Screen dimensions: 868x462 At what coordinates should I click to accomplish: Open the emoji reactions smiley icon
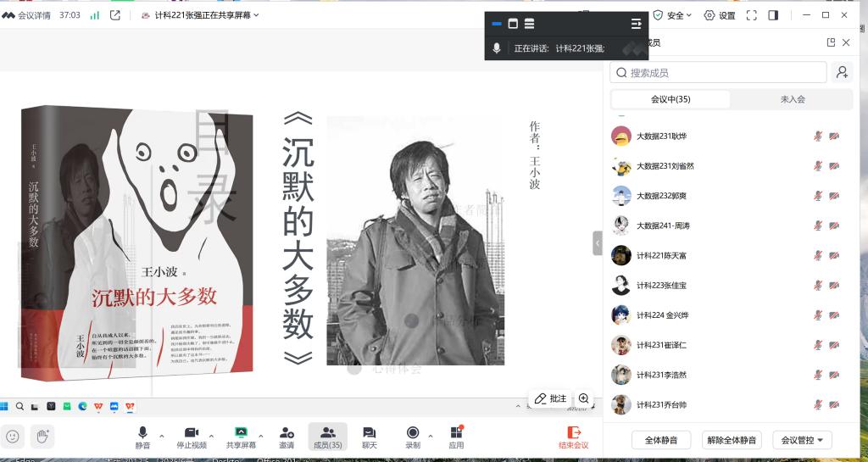coord(13,436)
